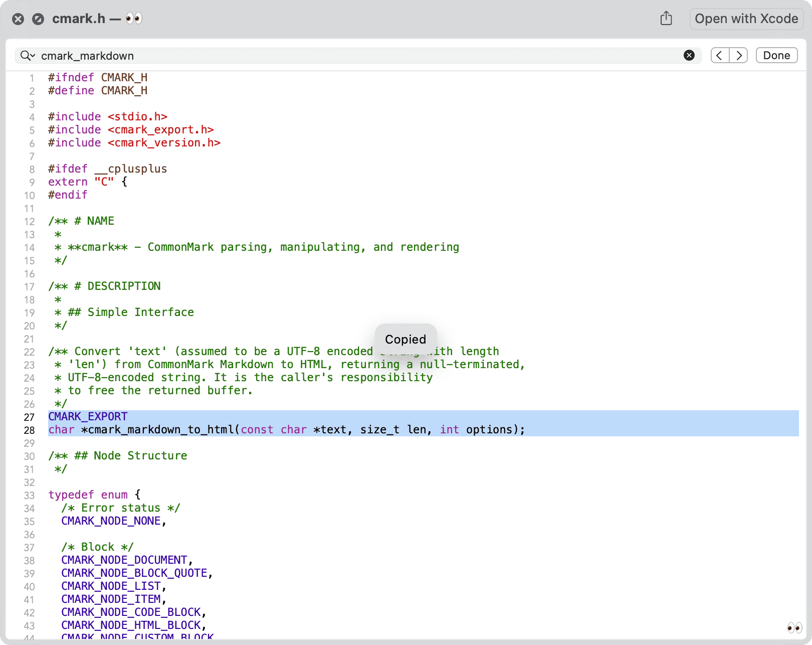Viewport: 812px width, 645px height.
Task: Click CMARK_NODE_CODE_BLOCK enum value
Action: click(x=131, y=612)
